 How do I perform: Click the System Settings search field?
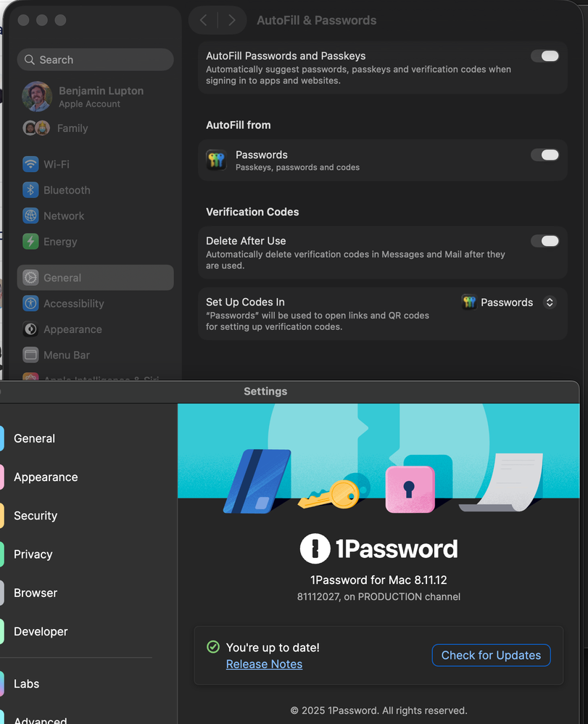click(96, 60)
